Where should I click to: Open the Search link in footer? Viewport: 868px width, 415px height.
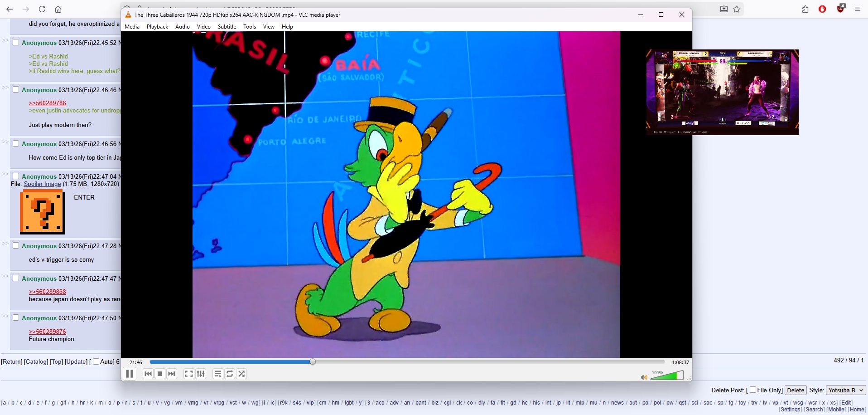pyautogui.click(x=815, y=409)
